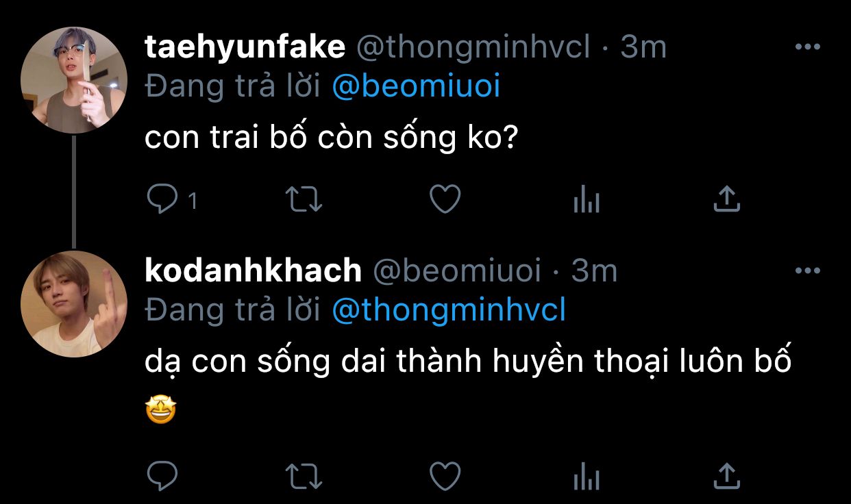Retweet kodanhkhach's tweet
The height and width of the screenshot is (504, 851).
click(304, 475)
